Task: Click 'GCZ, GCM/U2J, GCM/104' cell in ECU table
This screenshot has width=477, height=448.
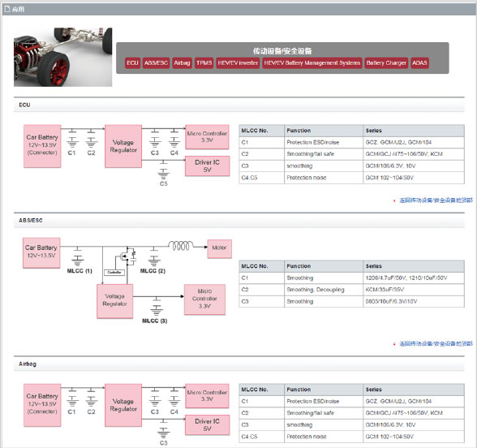Action: point(414,143)
